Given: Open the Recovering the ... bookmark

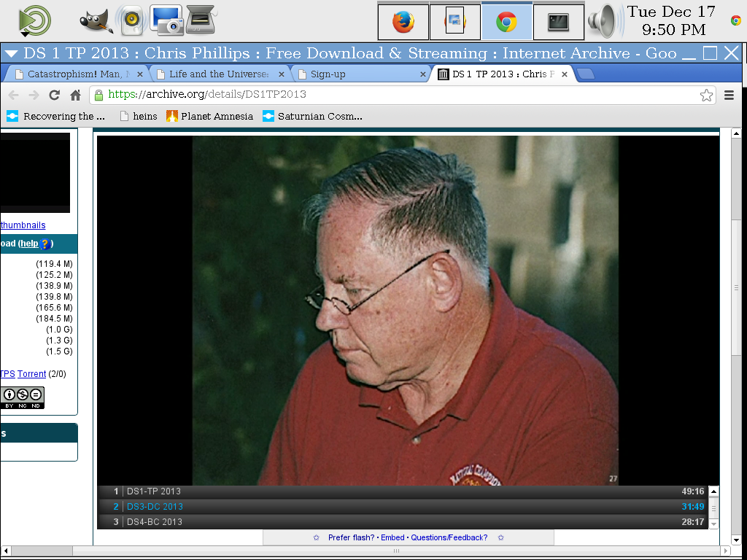Looking at the screenshot, I should [x=55, y=116].
